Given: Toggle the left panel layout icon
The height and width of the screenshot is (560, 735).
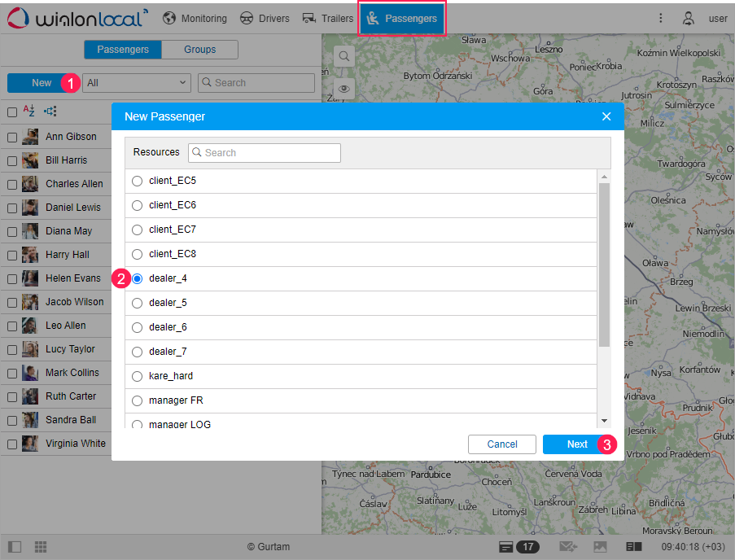Looking at the screenshot, I should pos(15,546).
